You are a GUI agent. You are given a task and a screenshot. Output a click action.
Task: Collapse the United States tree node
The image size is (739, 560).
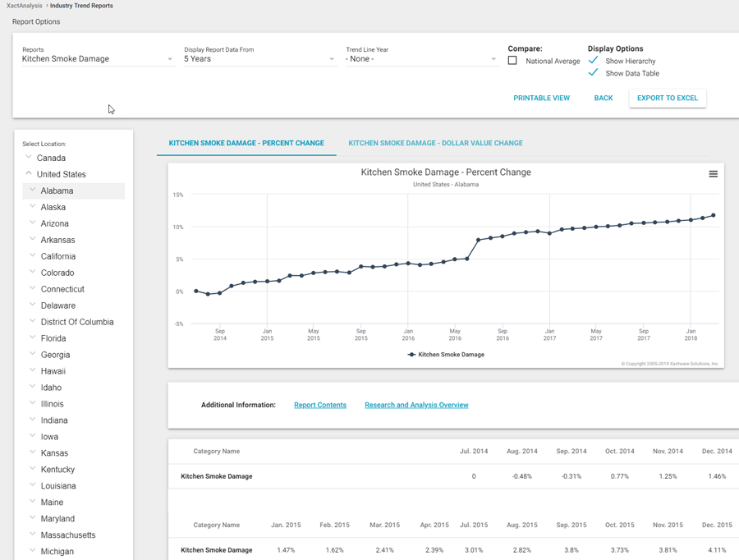29,174
